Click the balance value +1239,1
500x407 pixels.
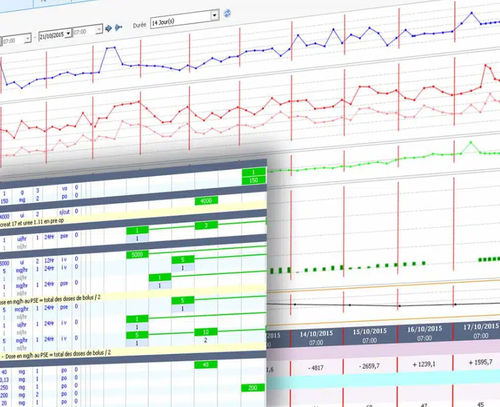(x=424, y=364)
